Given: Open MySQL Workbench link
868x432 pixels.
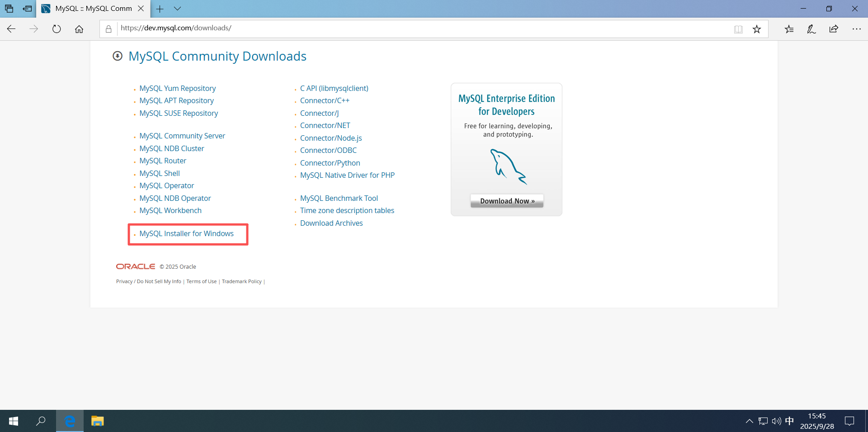Looking at the screenshot, I should tap(170, 210).
